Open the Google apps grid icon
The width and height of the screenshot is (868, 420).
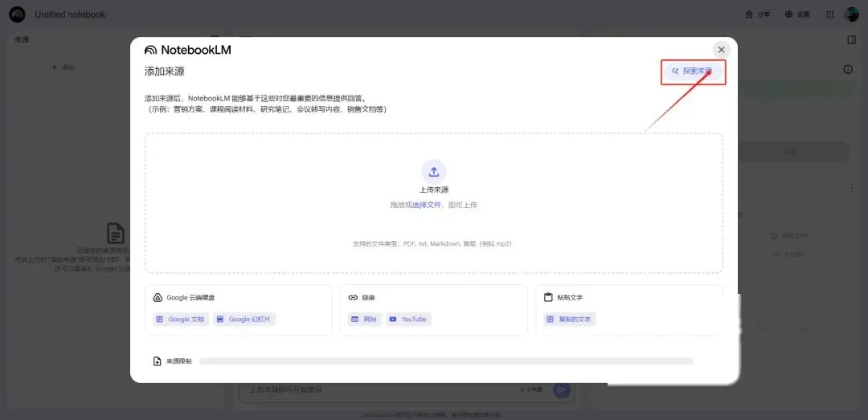(829, 14)
